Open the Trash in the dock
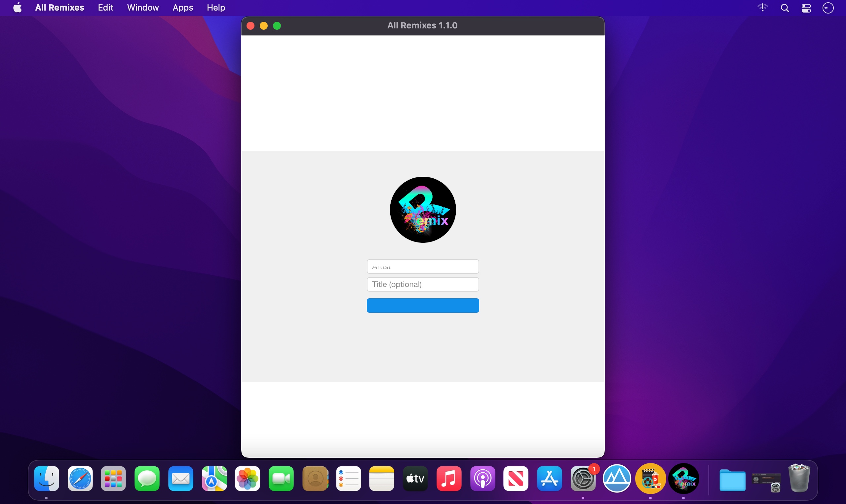 tap(799, 479)
